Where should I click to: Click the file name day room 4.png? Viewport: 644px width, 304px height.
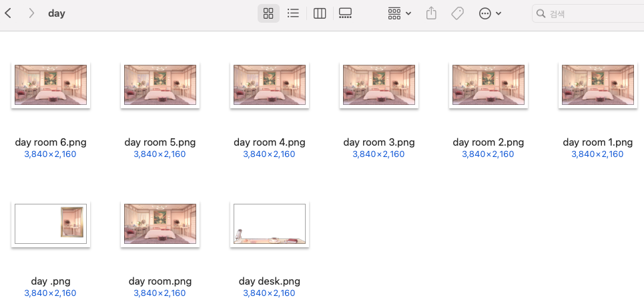[270, 142]
